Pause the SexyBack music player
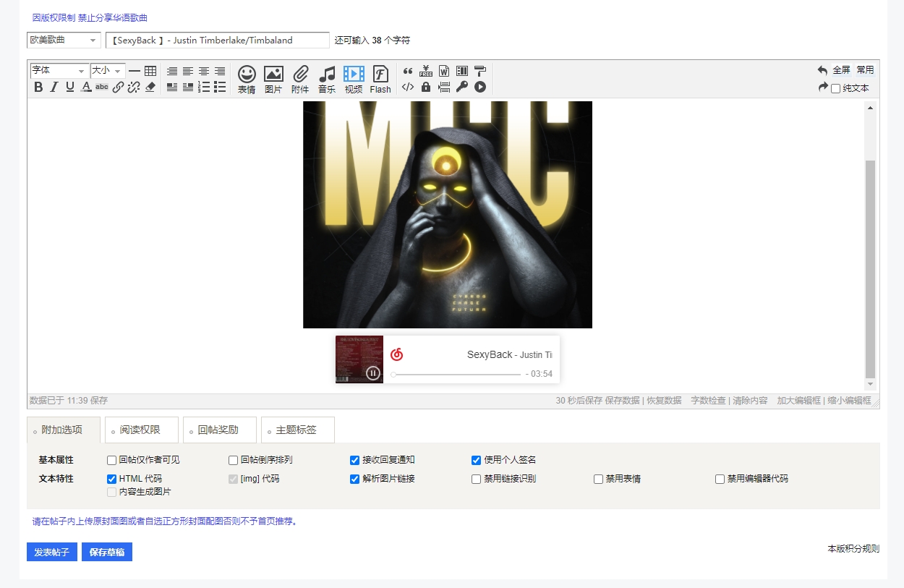Screen dimensions: 904x588 (372, 373)
